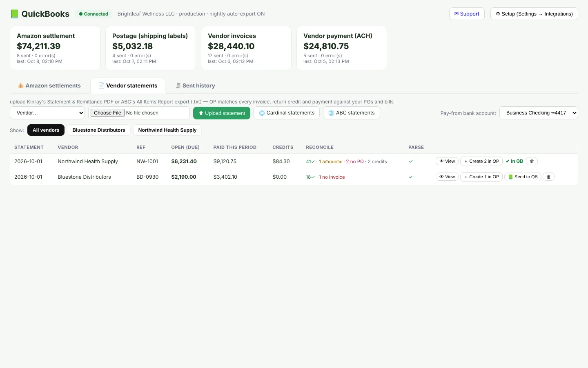Image resolution: width=588 pixels, height=368 pixels.
Task: Click the '1 no invoice' reconcile flag
Action: pyautogui.click(x=332, y=177)
